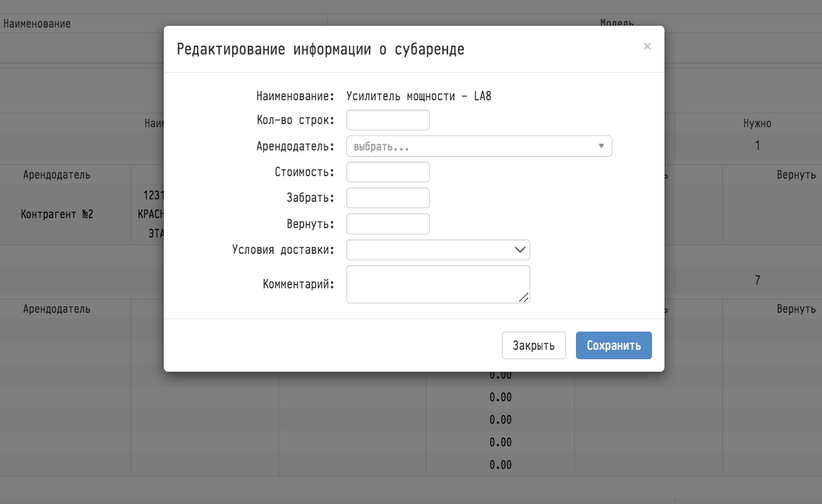Click the Нужно value 7 cell
This screenshot has width=822, height=504.
pyautogui.click(x=757, y=280)
